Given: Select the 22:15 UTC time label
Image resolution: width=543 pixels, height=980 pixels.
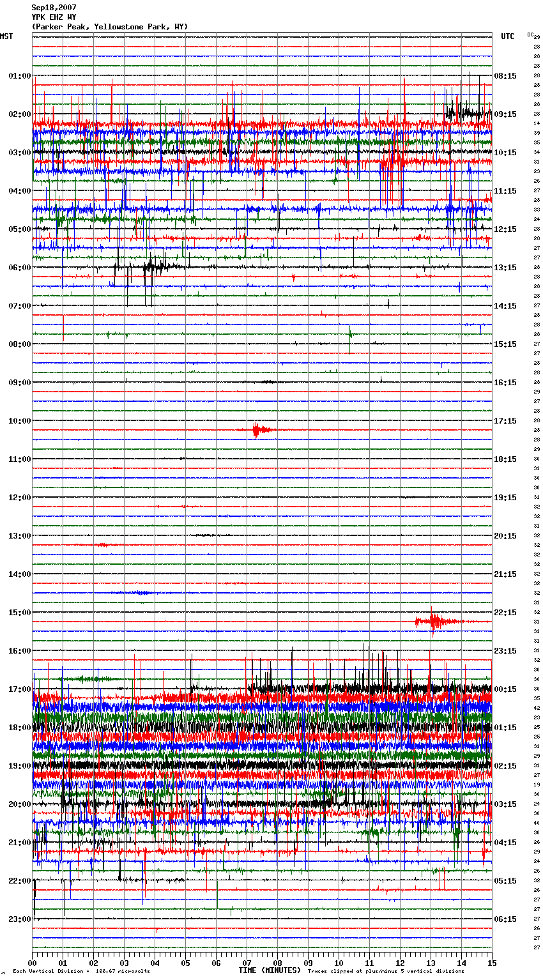Looking at the screenshot, I should tap(505, 613).
